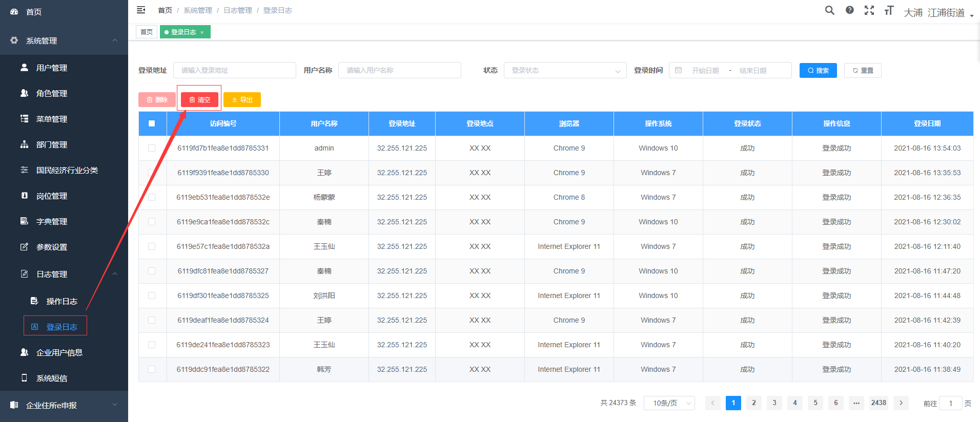Focus the 登录地址 input field

click(235, 70)
